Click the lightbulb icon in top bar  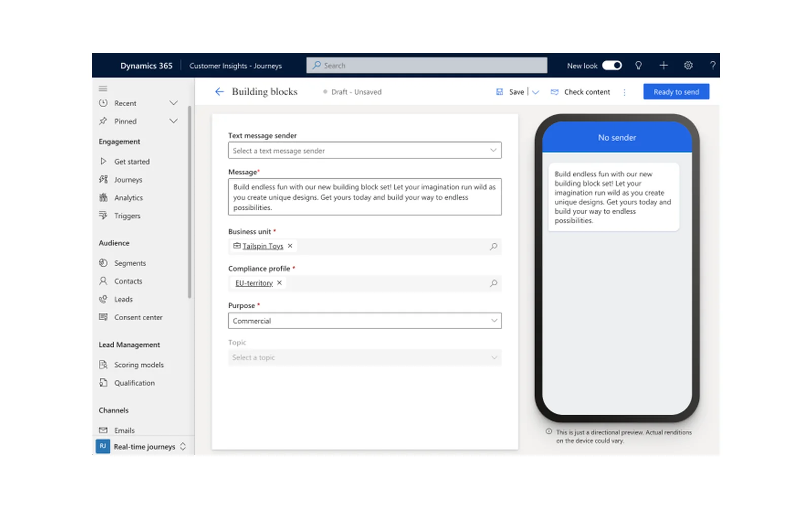(638, 66)
